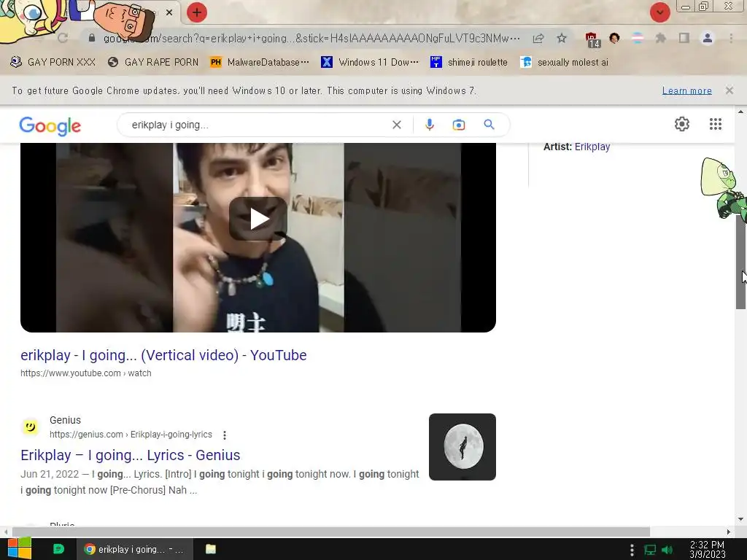Viewport: 747px width, 560px height.
Task: Play the erikplay video preview
Action: (x=258, y=219)
